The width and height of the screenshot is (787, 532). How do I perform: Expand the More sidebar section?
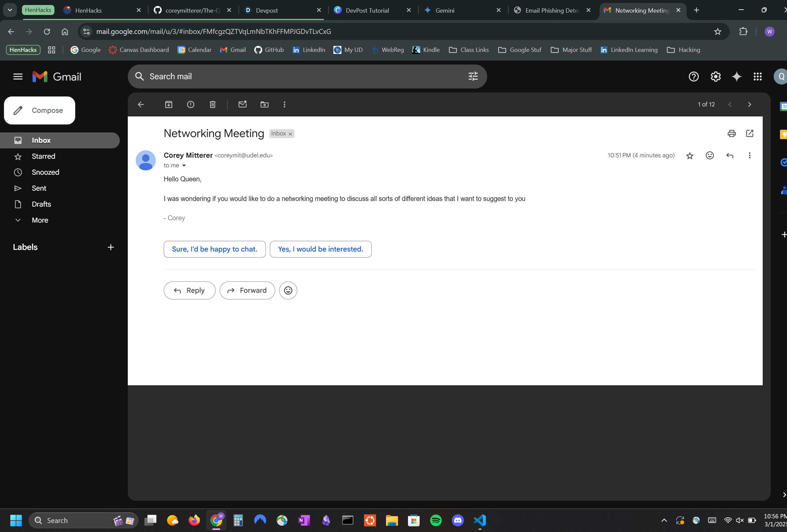coord(40,220)
